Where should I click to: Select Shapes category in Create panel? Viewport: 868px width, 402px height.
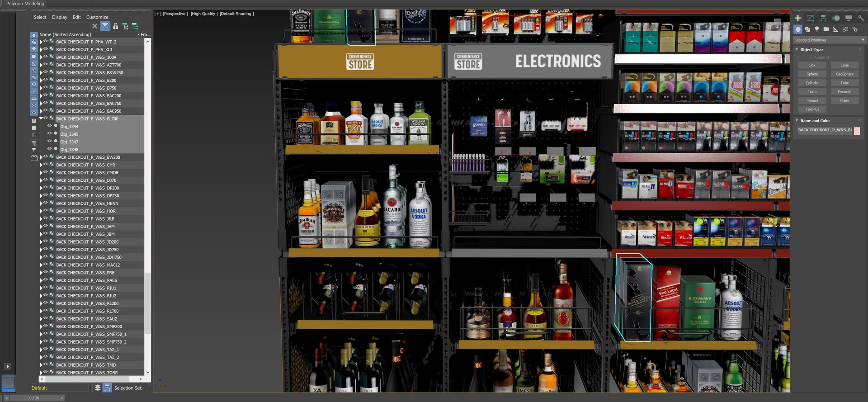(807, 29)
